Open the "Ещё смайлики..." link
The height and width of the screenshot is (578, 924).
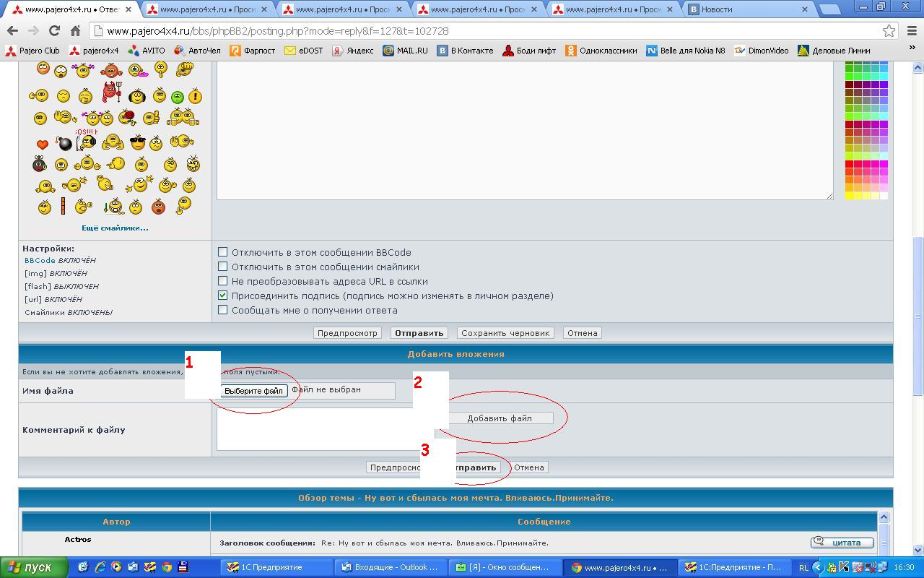(115, 228)
